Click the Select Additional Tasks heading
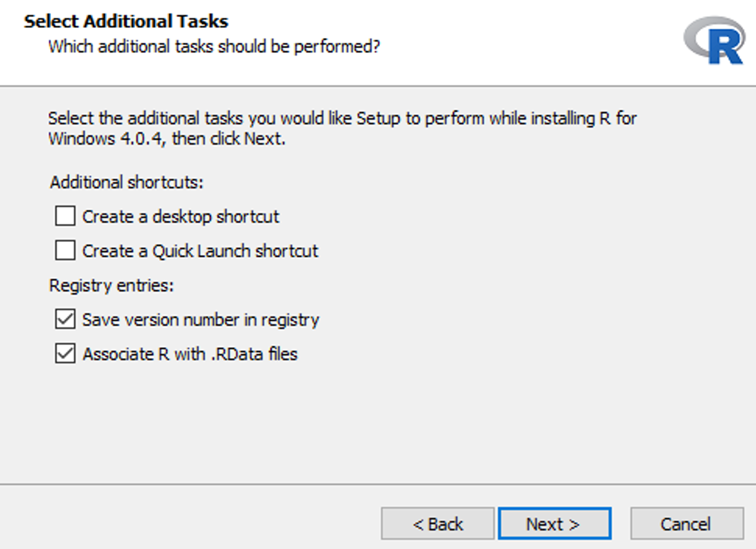 126,21
